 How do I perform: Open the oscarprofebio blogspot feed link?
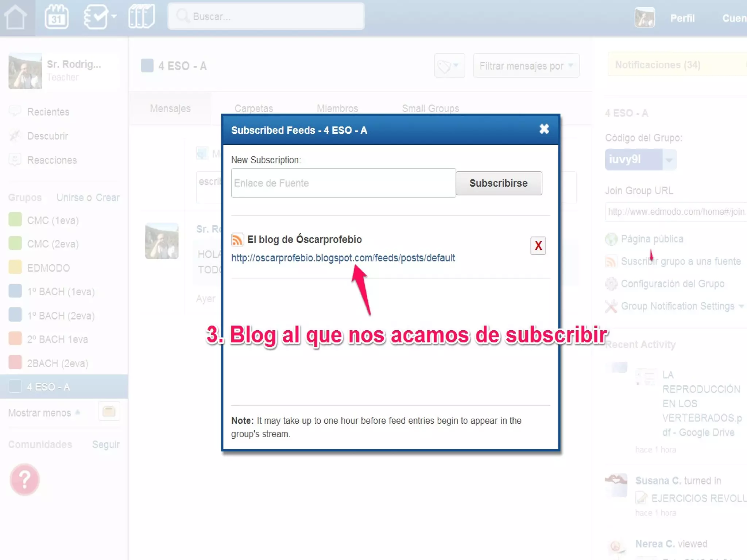tap(343, 258)
